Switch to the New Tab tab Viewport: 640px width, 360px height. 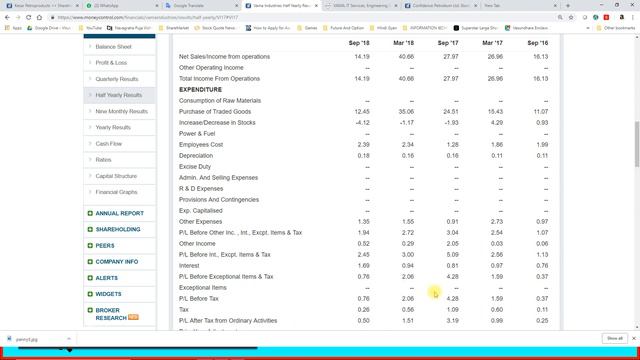(519, 6)
